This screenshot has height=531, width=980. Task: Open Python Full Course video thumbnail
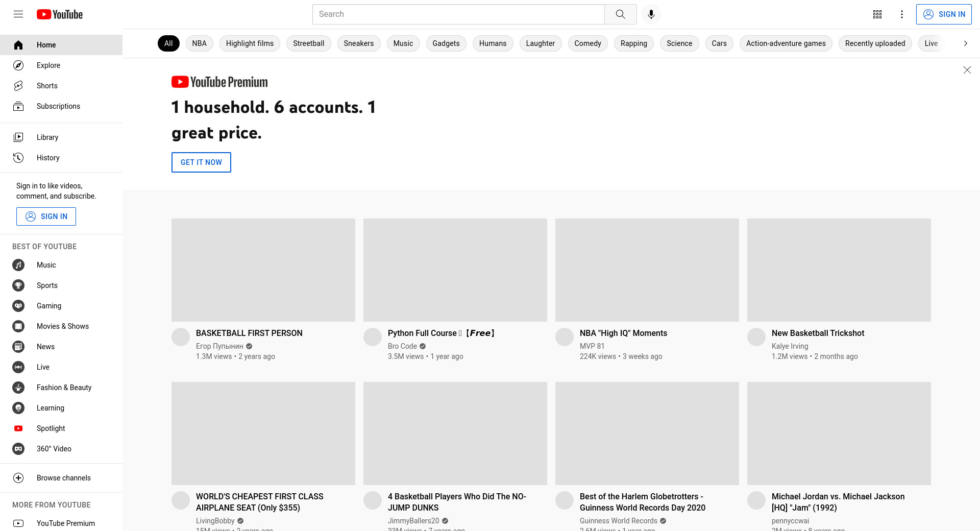point(455,270)
